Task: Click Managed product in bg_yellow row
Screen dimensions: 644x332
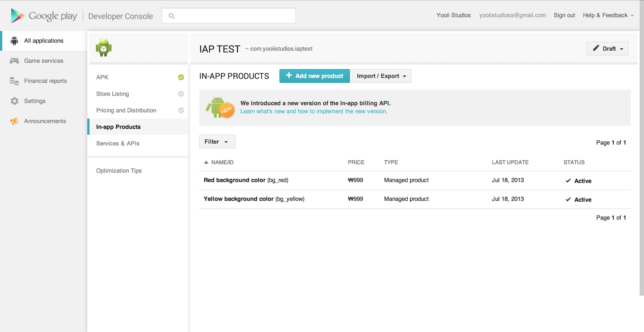Action: coord(406,199)
